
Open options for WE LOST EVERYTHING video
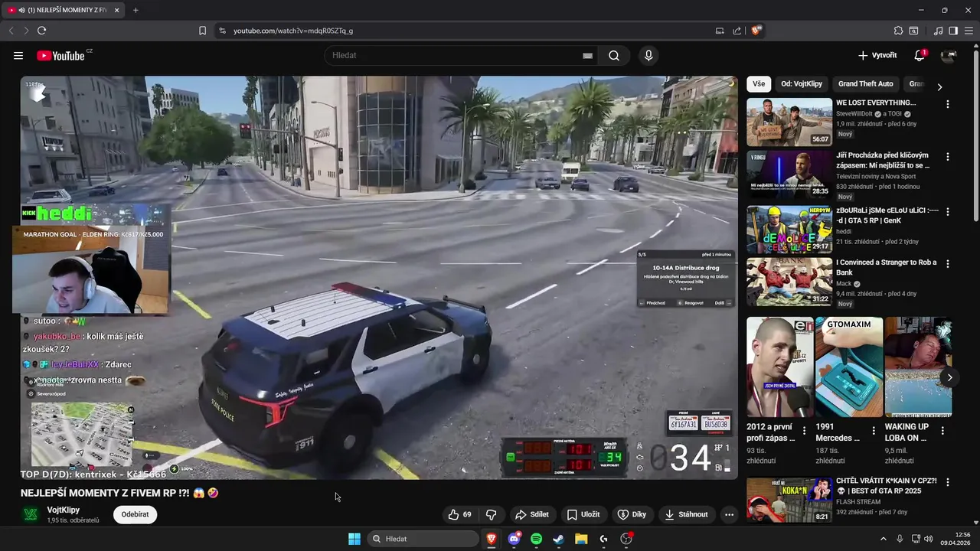coord(948,104)
